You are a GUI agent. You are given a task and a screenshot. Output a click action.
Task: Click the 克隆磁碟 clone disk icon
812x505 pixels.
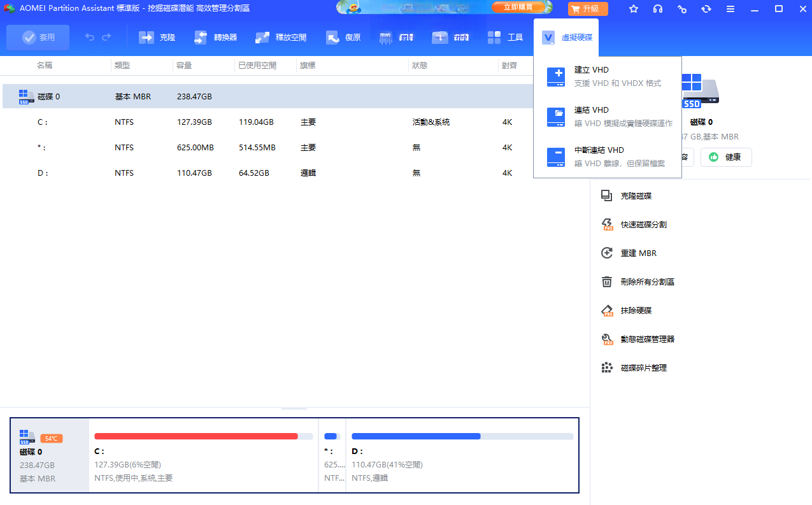[x=607, y=196]
